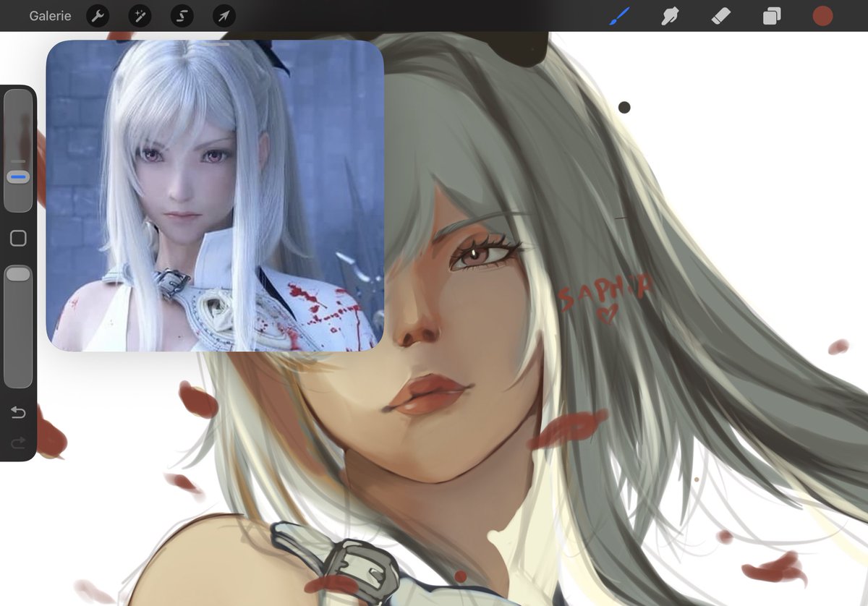Click the floating reference image window

coord(215,196)
